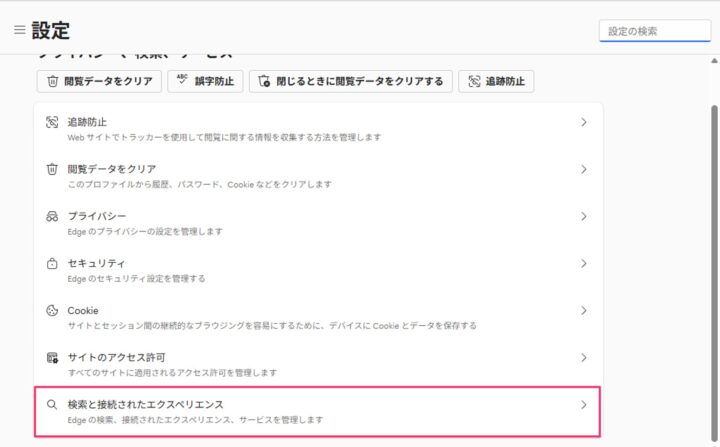Click the vertical scrollbar on the right

click(712, 250)
